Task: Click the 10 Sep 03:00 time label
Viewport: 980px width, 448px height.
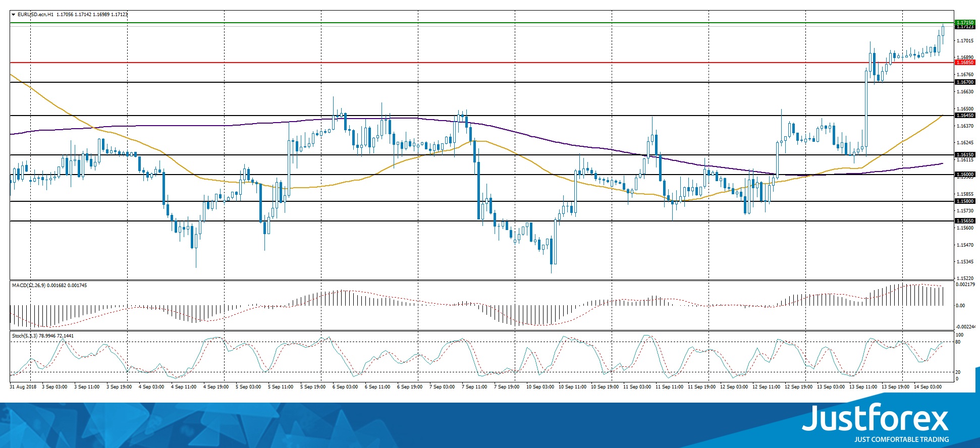Action: (540, 387)
